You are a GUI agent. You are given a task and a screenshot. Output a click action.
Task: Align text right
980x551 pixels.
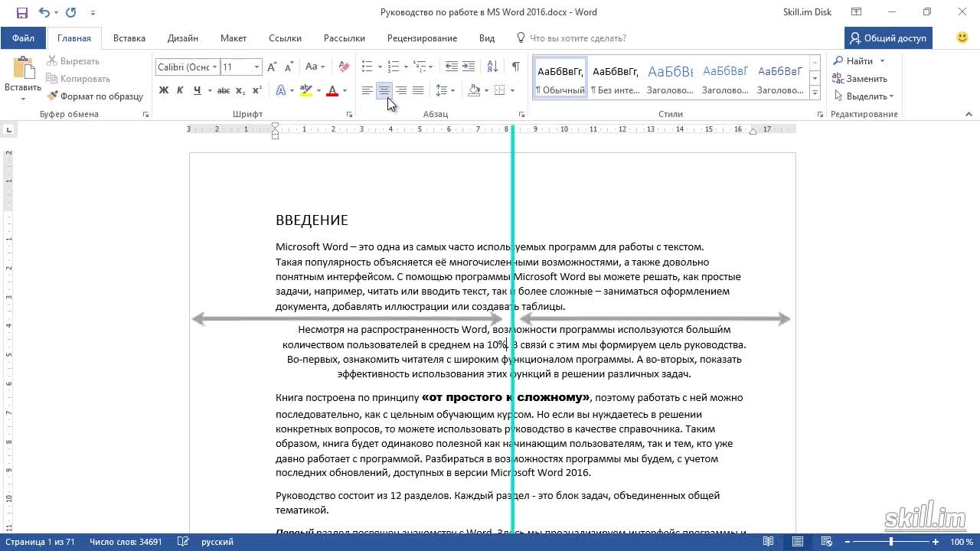click(401, 90)
